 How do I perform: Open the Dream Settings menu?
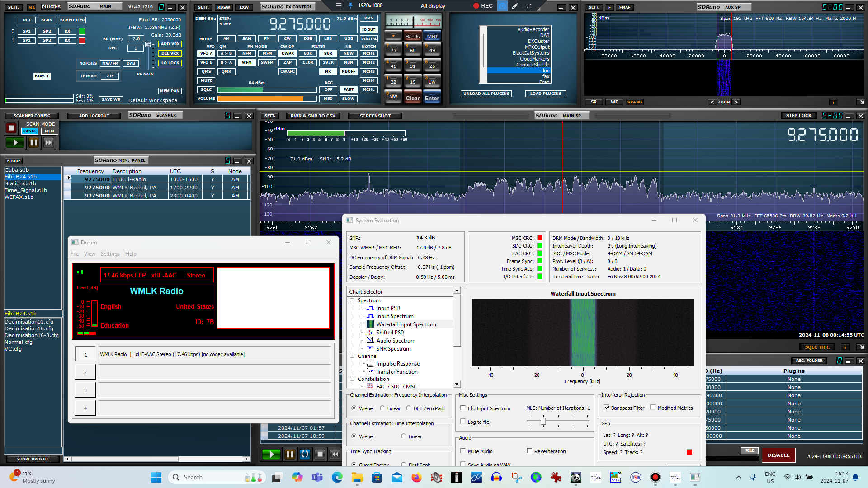[110, 254]
